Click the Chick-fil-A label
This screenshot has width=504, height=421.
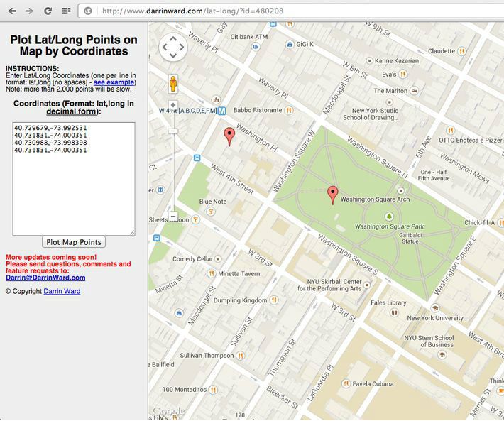480,222
